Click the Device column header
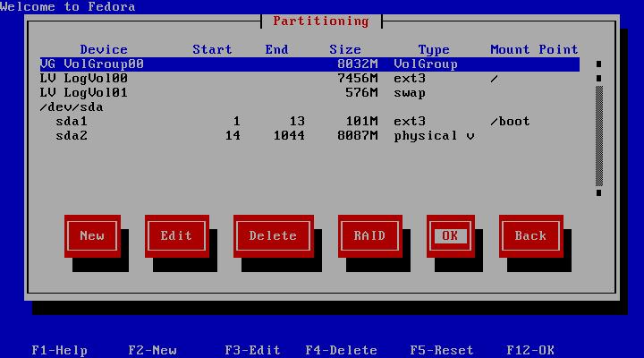Viewport: 644px width, 358px height. pyautogui.click(x=104, y=50)
